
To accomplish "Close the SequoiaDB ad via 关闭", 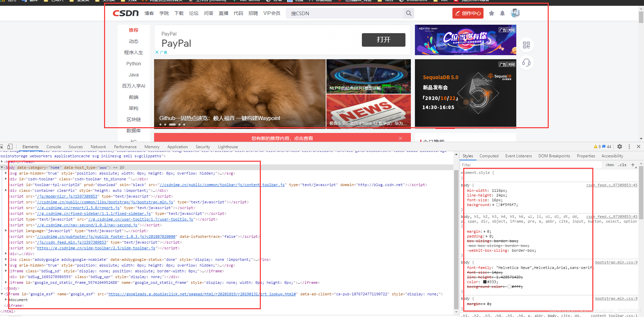I will coord(511,64).
